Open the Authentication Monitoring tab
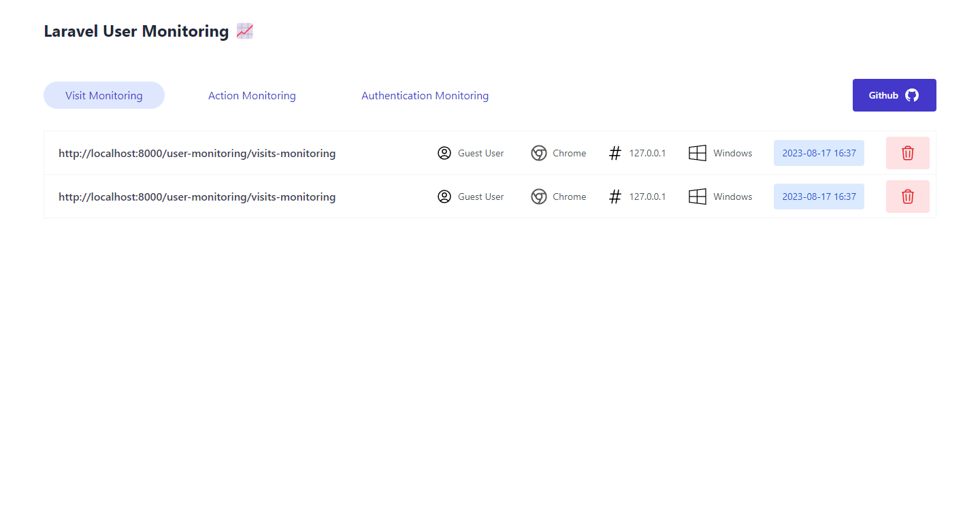The height and width of the screenshot is (527, 980). tap(425, 95)
